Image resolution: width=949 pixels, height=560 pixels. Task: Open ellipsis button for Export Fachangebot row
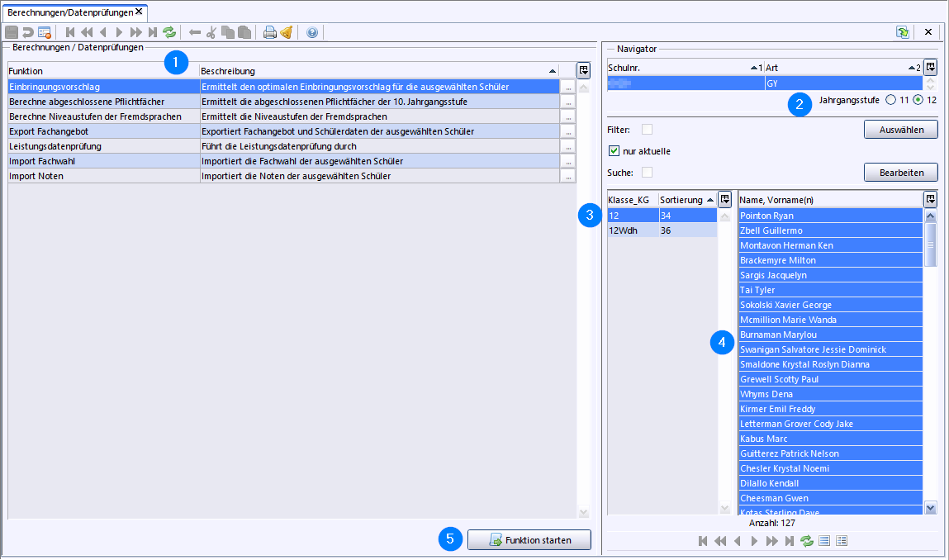point(567,131)
